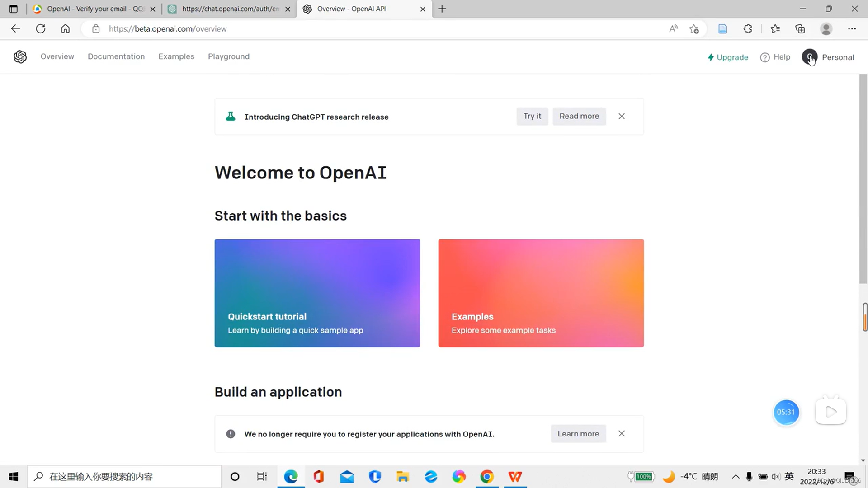
Task: Open the Documentation menu item
Action: 116,56
